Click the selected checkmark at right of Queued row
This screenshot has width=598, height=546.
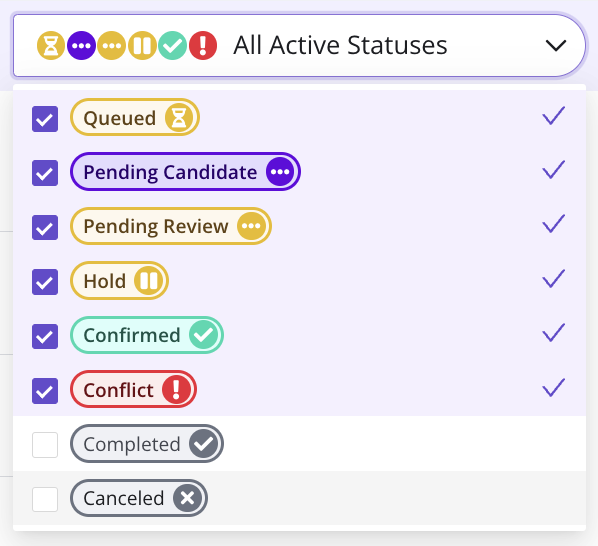pos(553,116)
